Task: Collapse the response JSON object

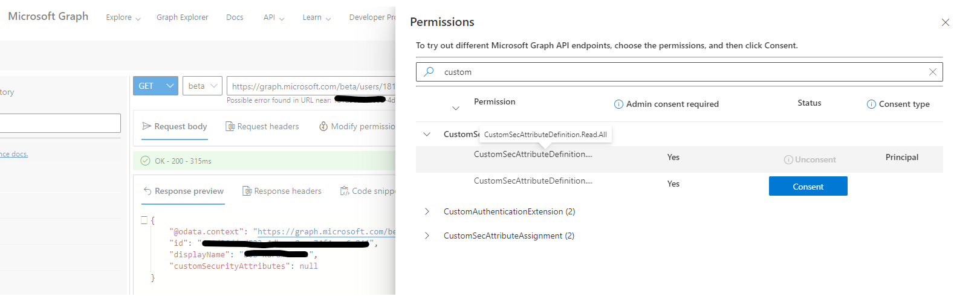Action: coord(144,220)
